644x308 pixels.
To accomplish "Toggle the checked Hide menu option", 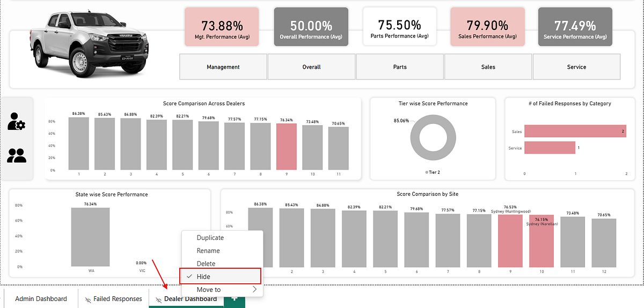I will click(221, 276).
